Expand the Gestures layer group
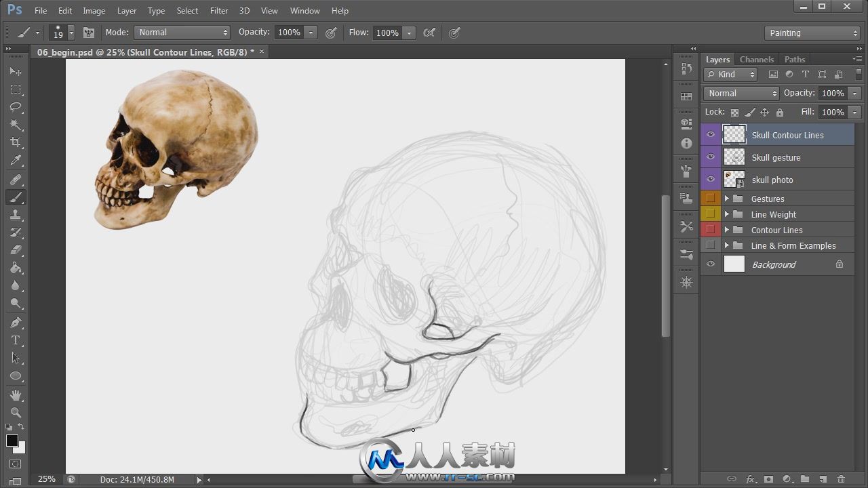This screenshot has height=488, width=868. (726, 199)
